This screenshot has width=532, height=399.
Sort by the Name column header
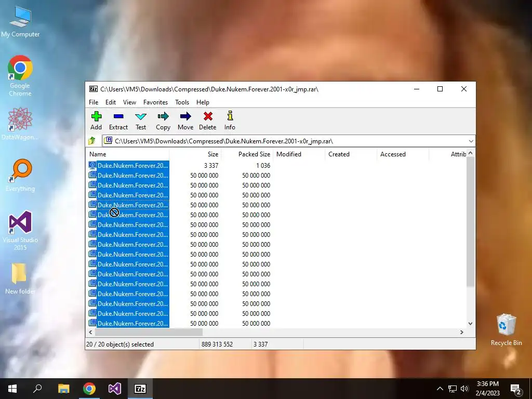click(128, 154)
